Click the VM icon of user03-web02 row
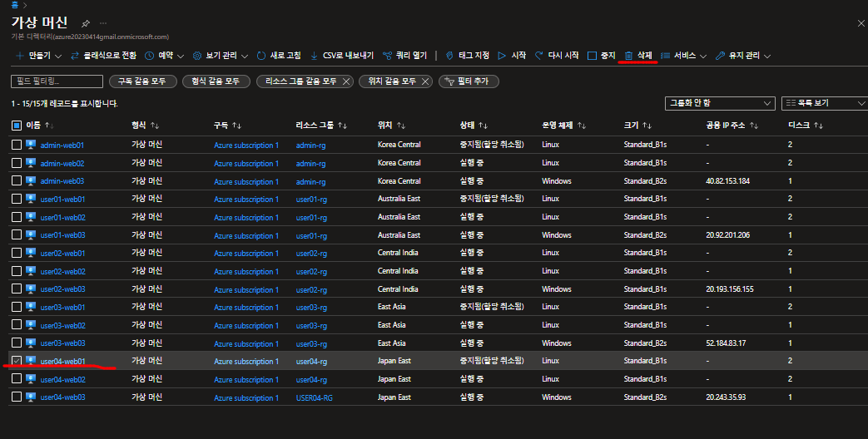Image resolution: width=868 pixels, height=439 pixels. [x=31, y=324]
